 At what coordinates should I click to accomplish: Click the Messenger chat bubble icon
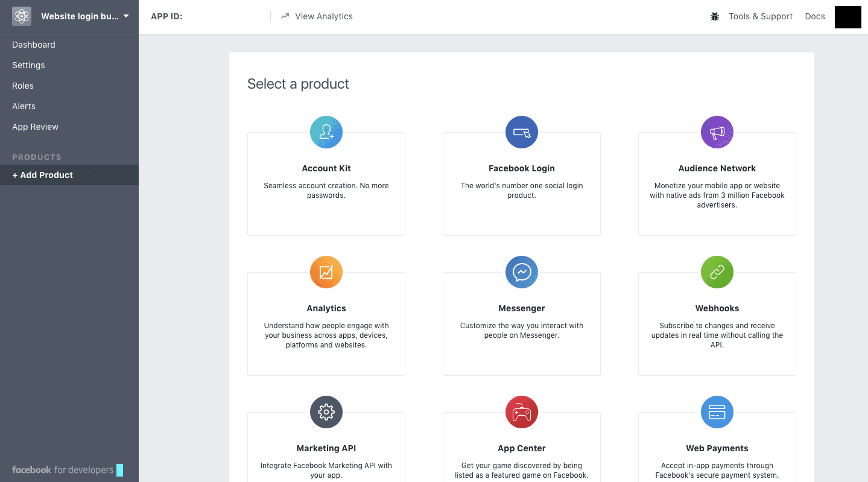[522, 272]
